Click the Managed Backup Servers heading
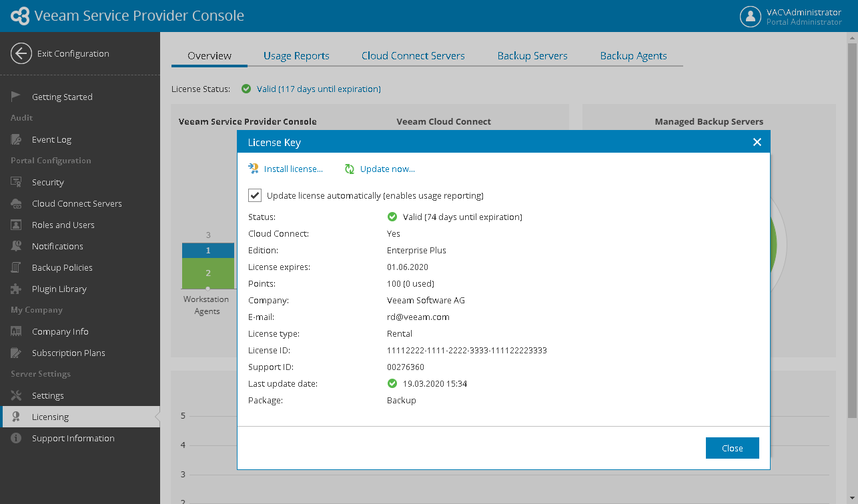Screen dimensions: 858x504 coord(709,121)
